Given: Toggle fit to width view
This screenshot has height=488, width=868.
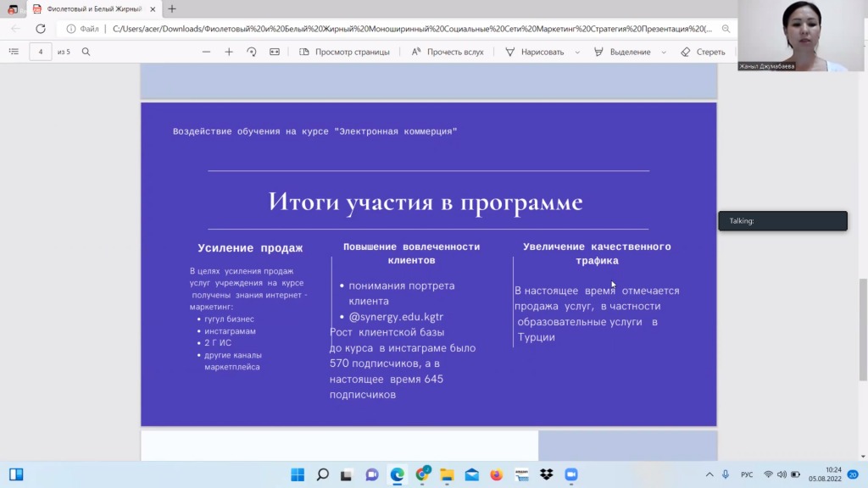Looking at the screenshot, I should (x=275, y=52).
